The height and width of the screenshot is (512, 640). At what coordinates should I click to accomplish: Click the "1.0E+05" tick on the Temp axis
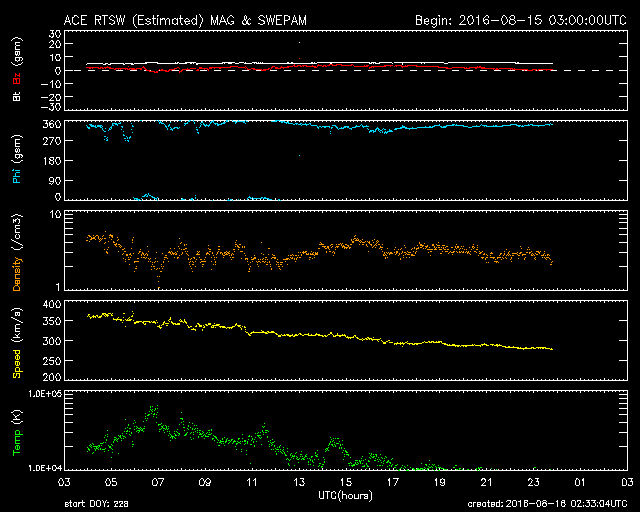coord(45,394)
